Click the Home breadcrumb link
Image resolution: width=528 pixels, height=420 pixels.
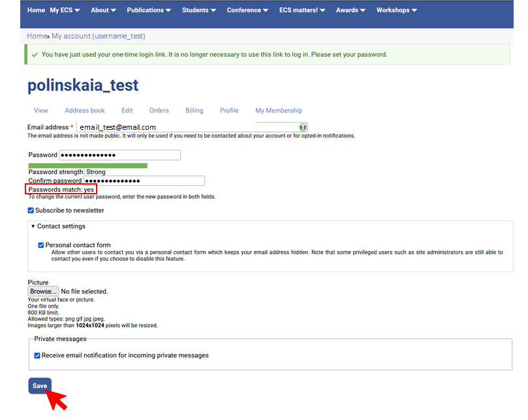(x=37, y=36)
